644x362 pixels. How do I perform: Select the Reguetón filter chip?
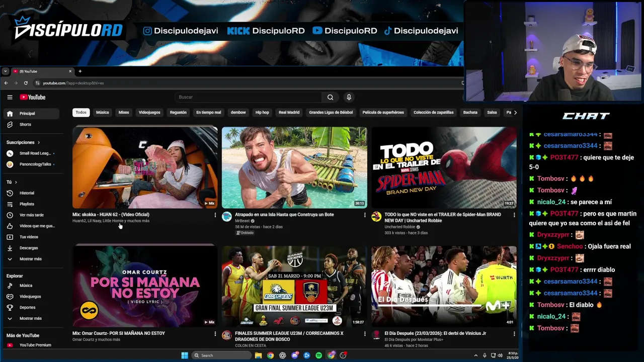(178, 113)
